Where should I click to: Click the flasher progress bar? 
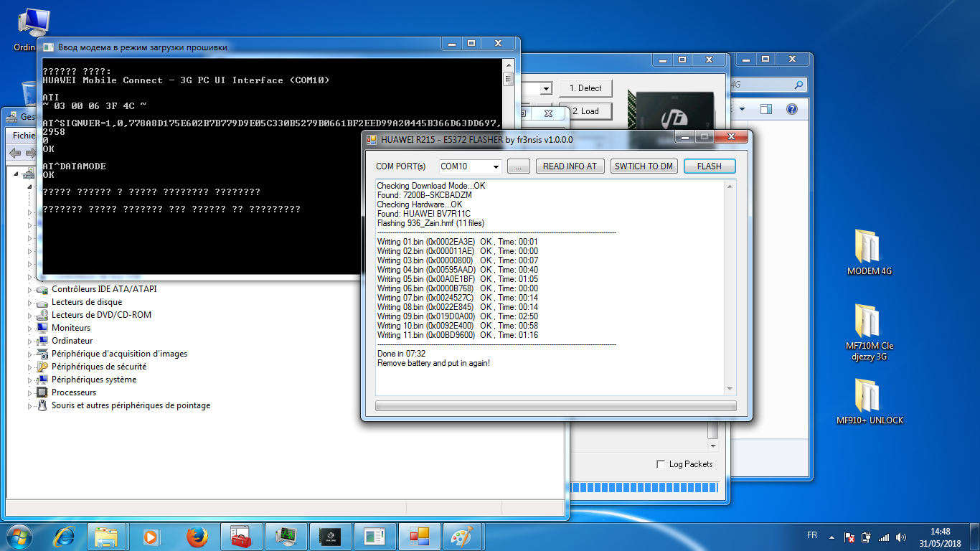[x=555, y=406]
